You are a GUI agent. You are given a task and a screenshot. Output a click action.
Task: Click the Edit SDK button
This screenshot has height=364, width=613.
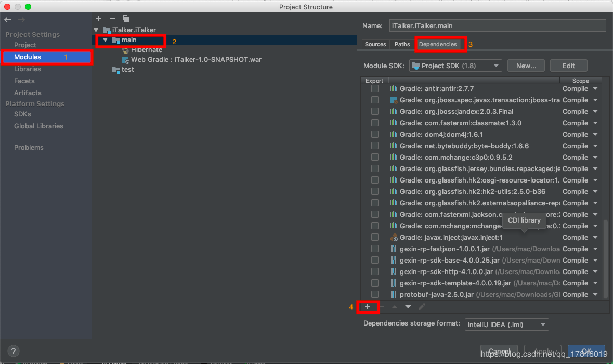(x=568, y=66)
